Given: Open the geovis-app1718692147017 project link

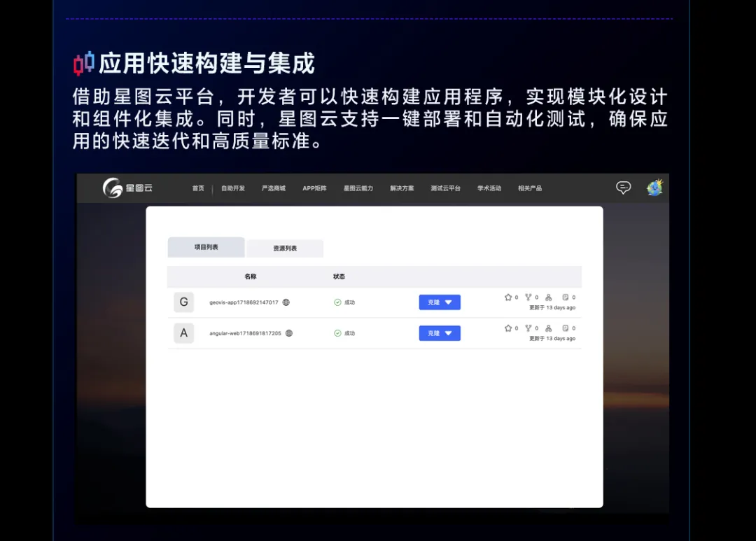Looking at the screenshot, I should click(244, 302).
